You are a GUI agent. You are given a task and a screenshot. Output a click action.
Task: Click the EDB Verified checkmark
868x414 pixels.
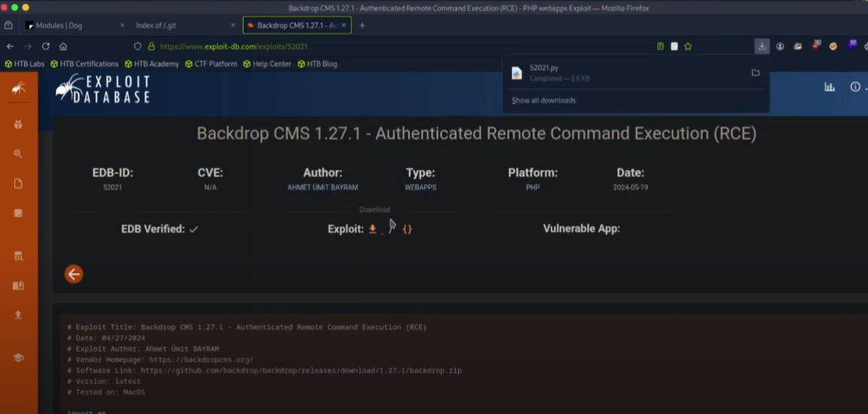coord(194,230)
